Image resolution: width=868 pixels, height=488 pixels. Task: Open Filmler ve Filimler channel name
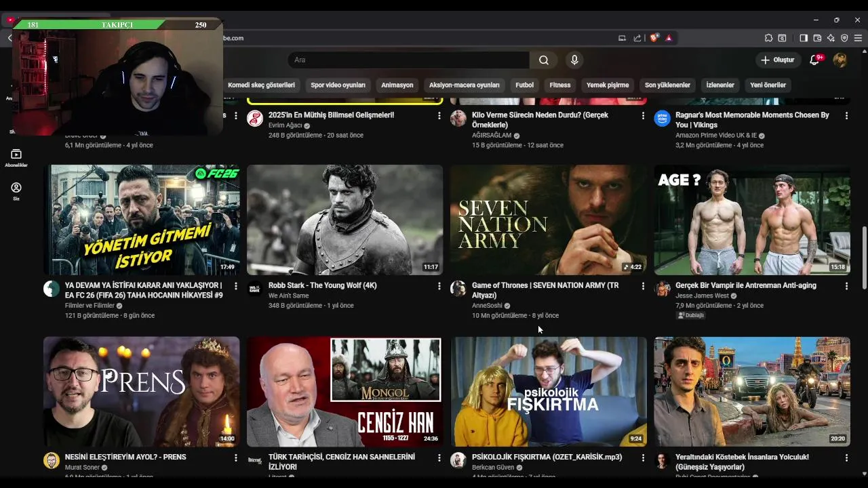(90, 306)
